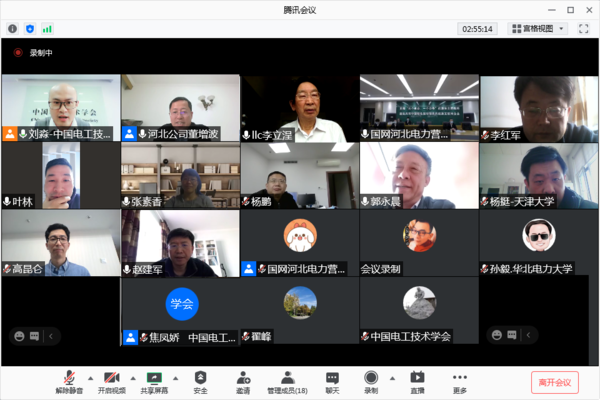Image resolution: width=600 pixels, height=400 pixels.
Task: Click the 邀请 invite icon
Action: pos(243,380)
